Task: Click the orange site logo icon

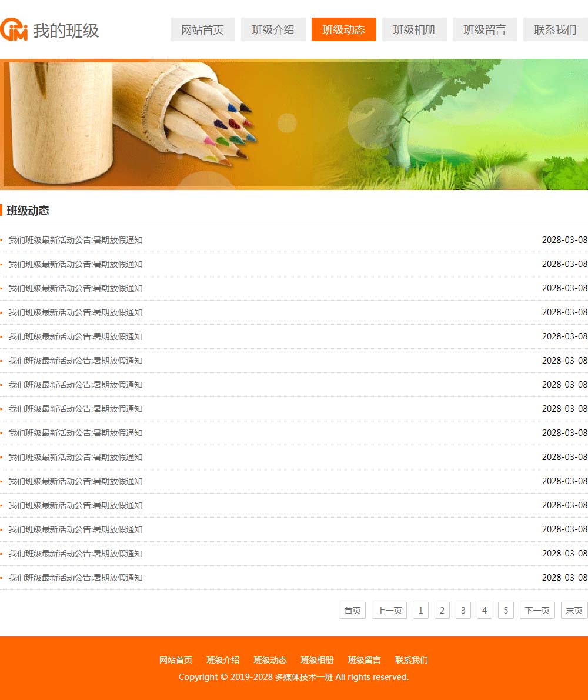Action: 14,29
